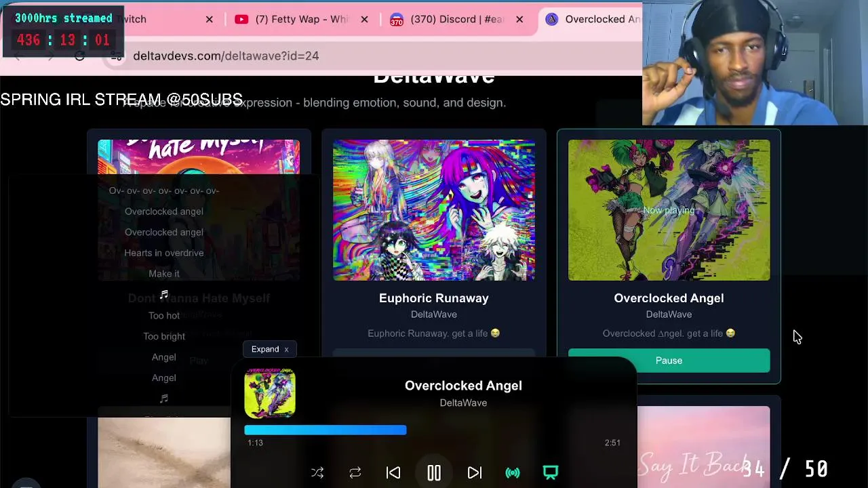Image resolution: width=868 pixels, height=488 pixels.
Task: Click DeltaWave artist under Euphoric Runaway
Action: click(434, 314)
